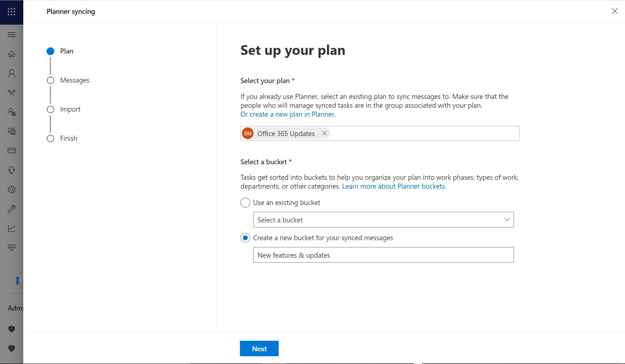Screen dimensions: 625x364
Task: Click the Analytics/Reports icon in sidebar
Action: pos(12,228)
